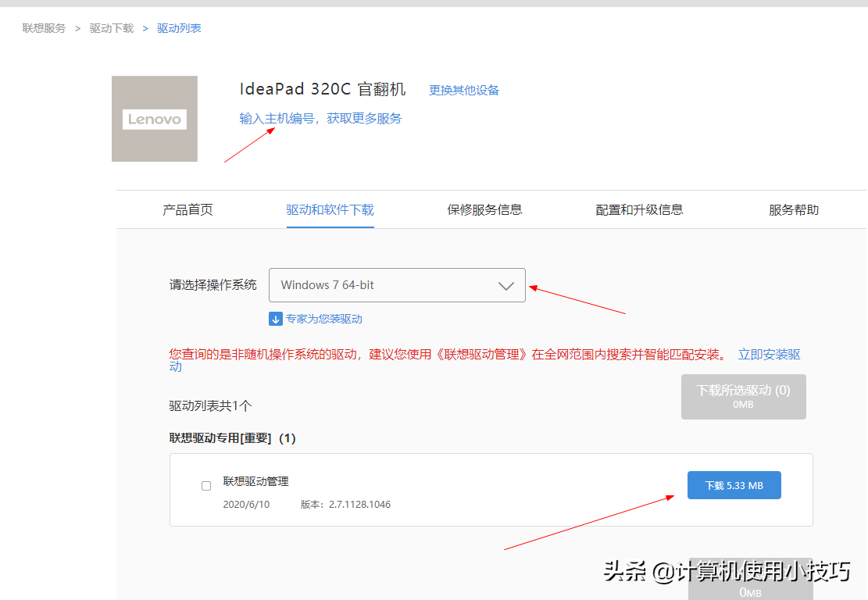This screenshot has height=600, width=868.
Task: Open the operating system dropdown
Action: coord(397,285)
